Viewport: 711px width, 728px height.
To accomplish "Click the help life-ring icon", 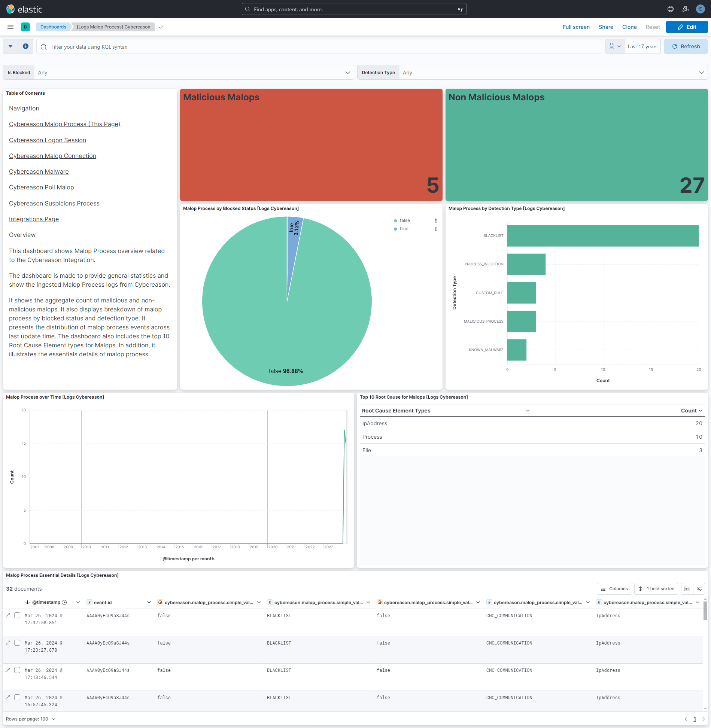I will (670, 9).
